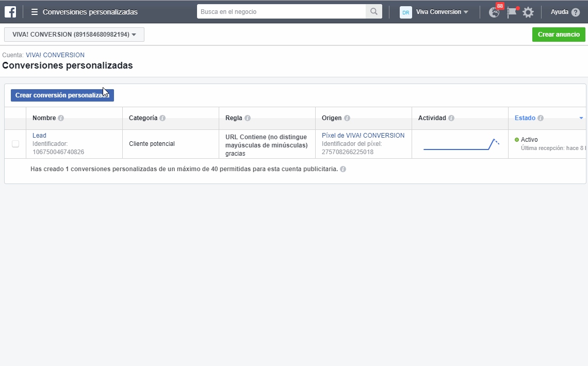588x366 pixels.
Task: Click the Ayuda help link
Action: pyautogui.click(x=560, y=12)
